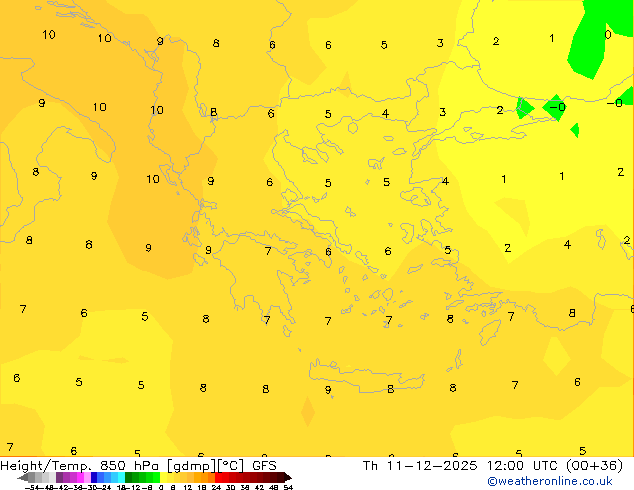The width and height of the screenshot is (634, 490).
Task: Click the '-54' label on the color scale
Action: coord(32,487)
